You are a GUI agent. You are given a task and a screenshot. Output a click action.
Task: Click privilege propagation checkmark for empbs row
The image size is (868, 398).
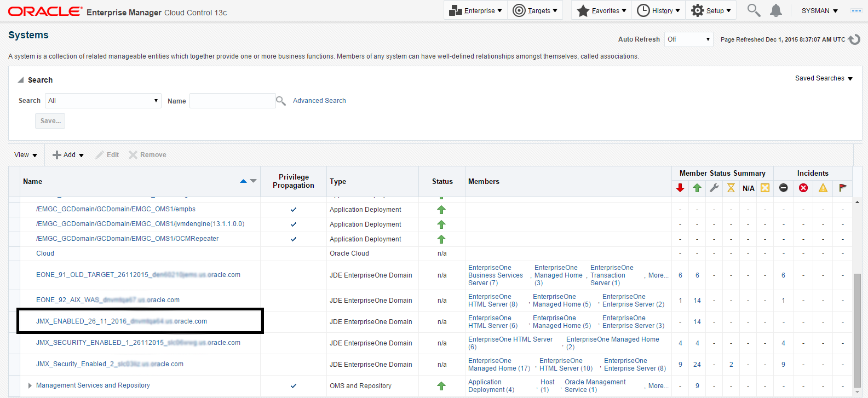pyautogui.click(x=294, y=210)
